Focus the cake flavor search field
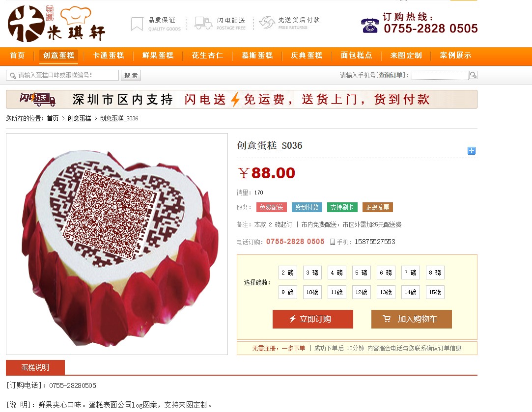 point(62,75)
